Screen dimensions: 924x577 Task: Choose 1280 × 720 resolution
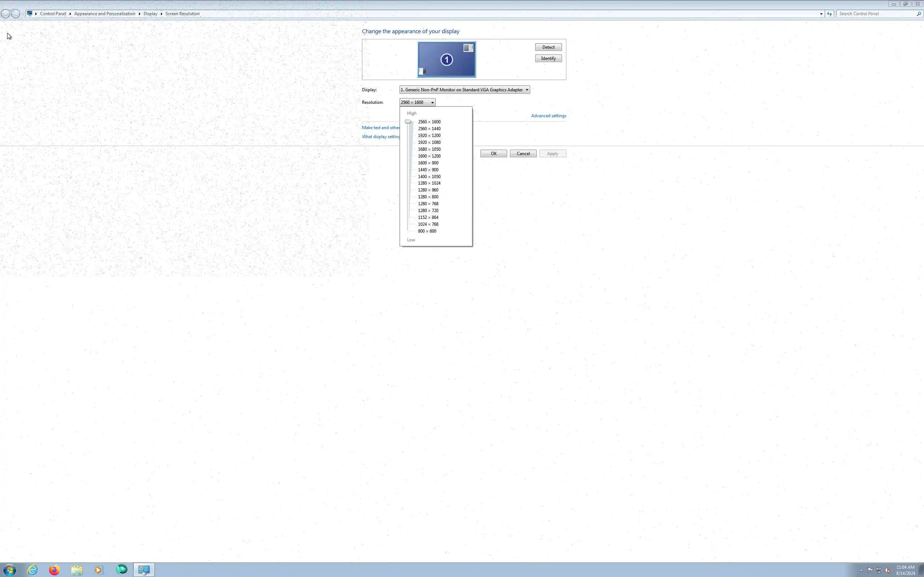428,211
